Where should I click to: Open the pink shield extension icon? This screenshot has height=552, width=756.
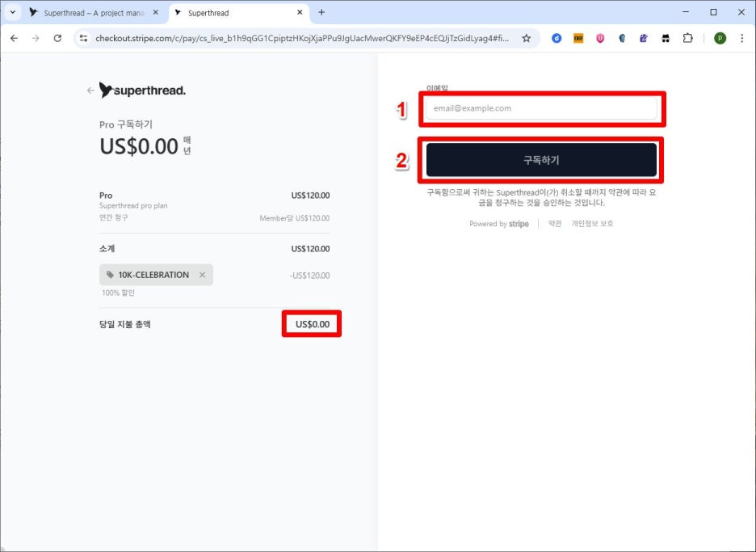click(600, 38)
